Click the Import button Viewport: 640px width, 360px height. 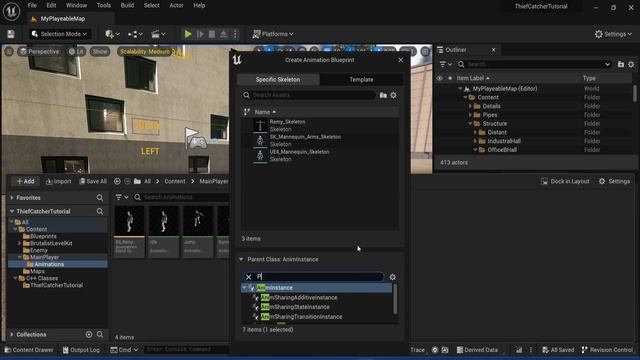point(58,181)
